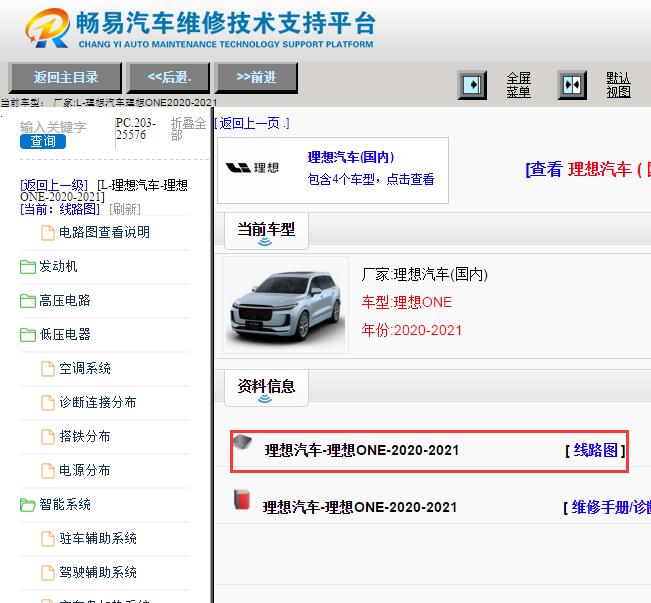Image resolution: width=651 pixels, height=603 pixels.
Task: Expand the 高压电路 folder
Action: click(64, 300)
